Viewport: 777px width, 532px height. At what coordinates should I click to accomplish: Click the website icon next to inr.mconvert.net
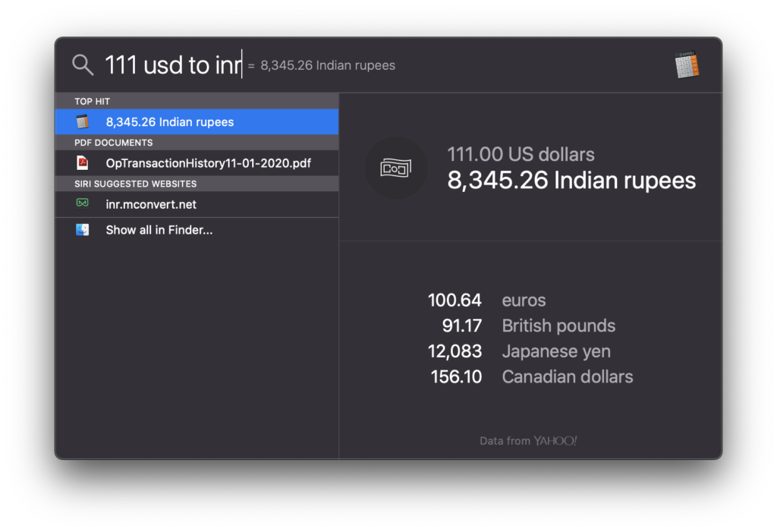tap(83, 203)
